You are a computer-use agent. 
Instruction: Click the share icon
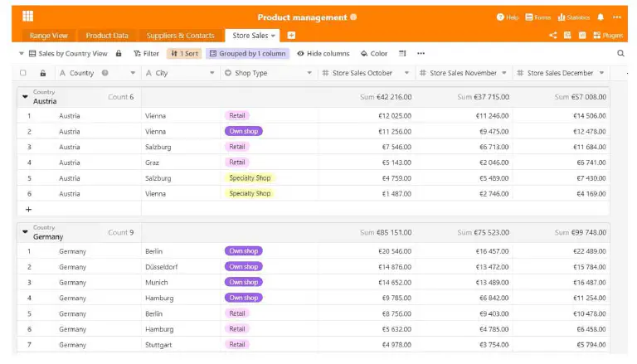click(x=553, y=36)
